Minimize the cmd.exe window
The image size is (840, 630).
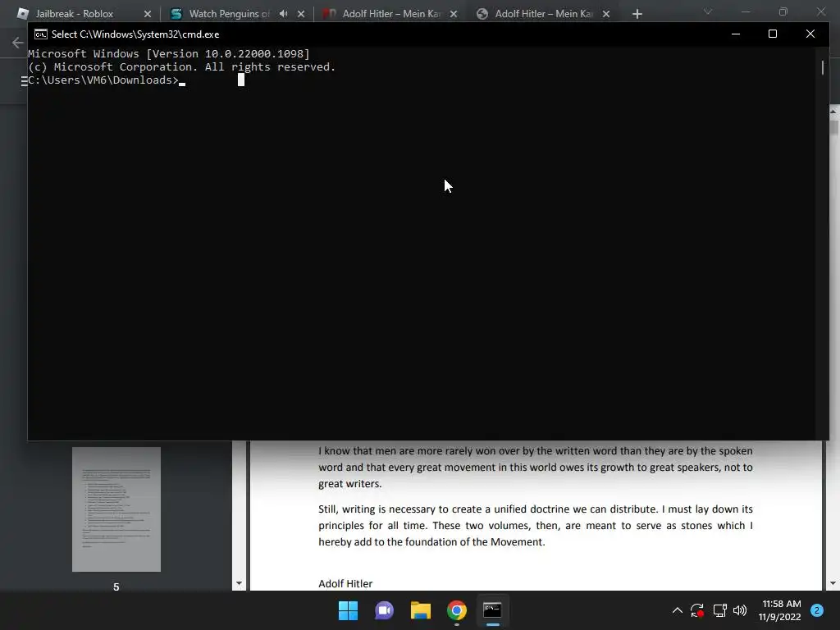coord(736,34)
